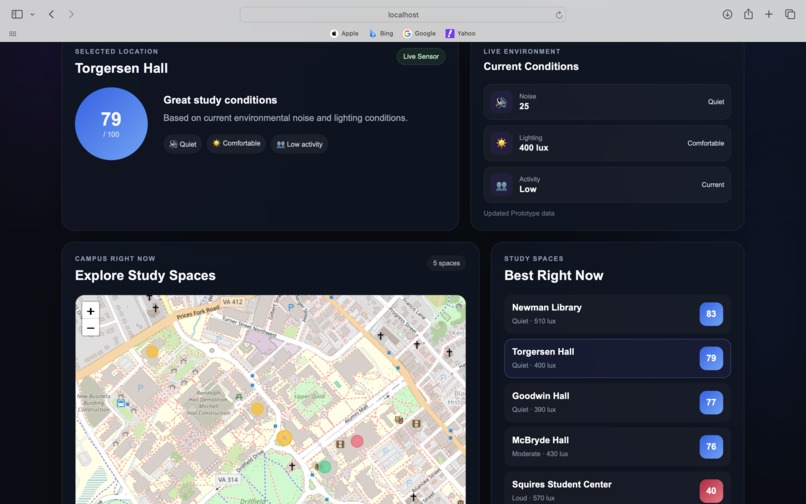Show the tab overview
Image resolution: width=806 pixels, height=504 pixels.
pos(790,14)
